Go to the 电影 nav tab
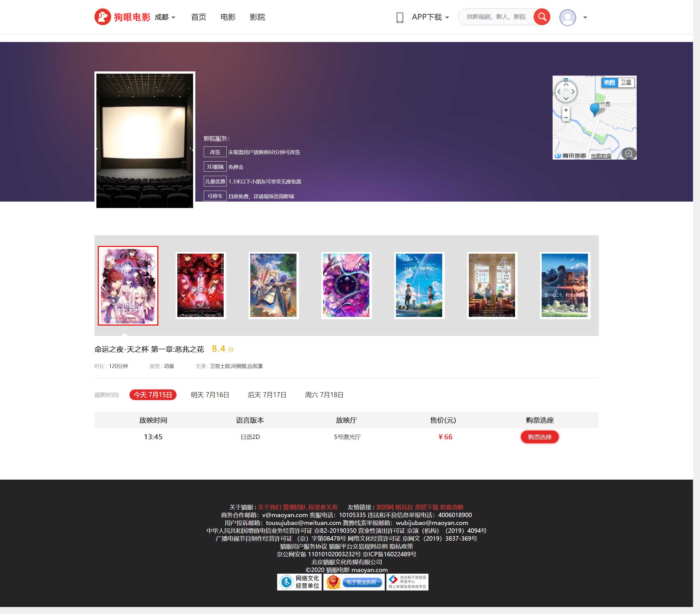700x614 pixels. [228, 17]
